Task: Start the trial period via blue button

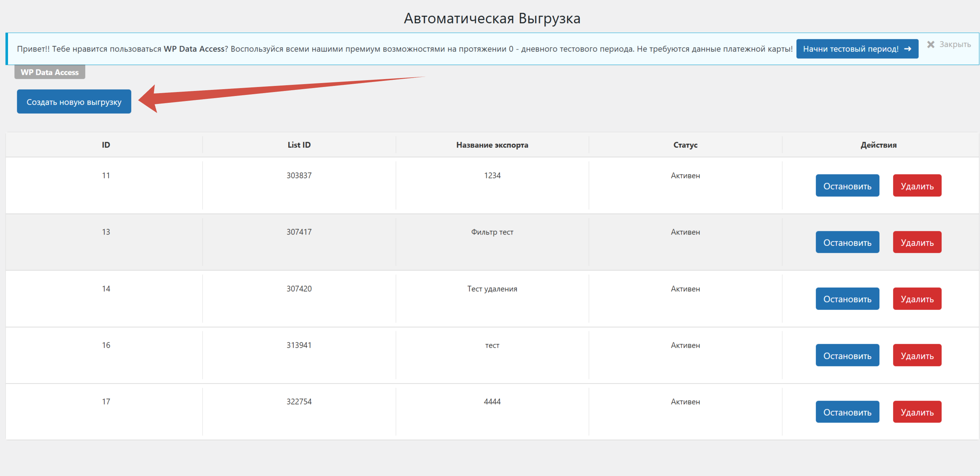Action: pyautogui.click(x=857, y=49)
